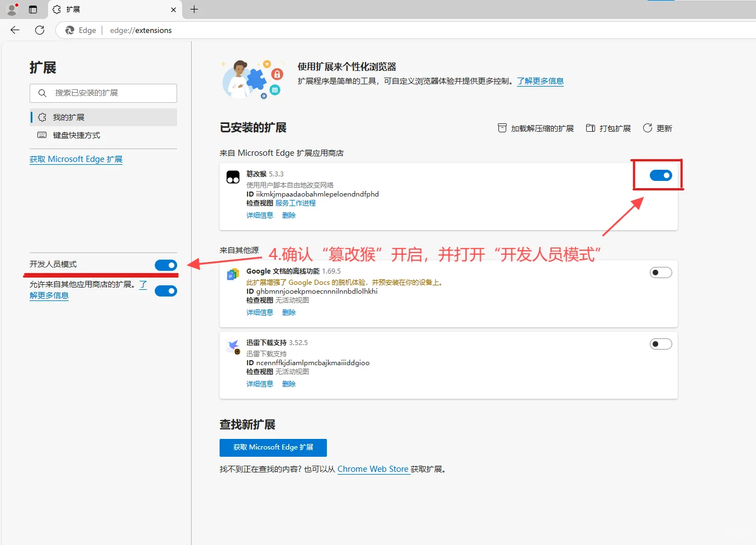The image size is (756, 545).
Task: Click the 使用扩展来个性化浏览器 heading
Action: click(347, 67)
